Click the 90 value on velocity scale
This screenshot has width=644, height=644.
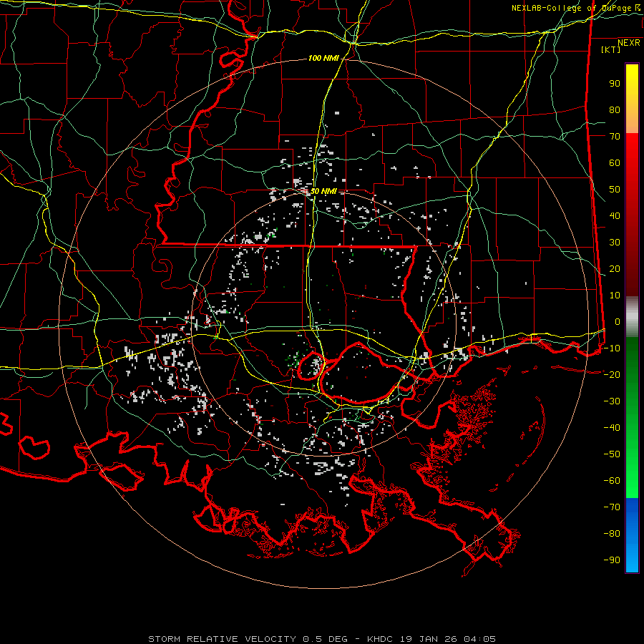tap(615, 84)
